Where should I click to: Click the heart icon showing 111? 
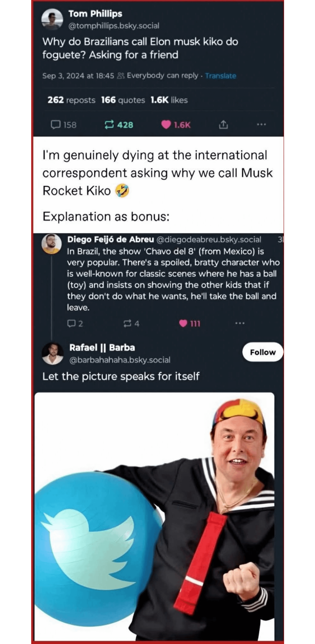(183, 323)
